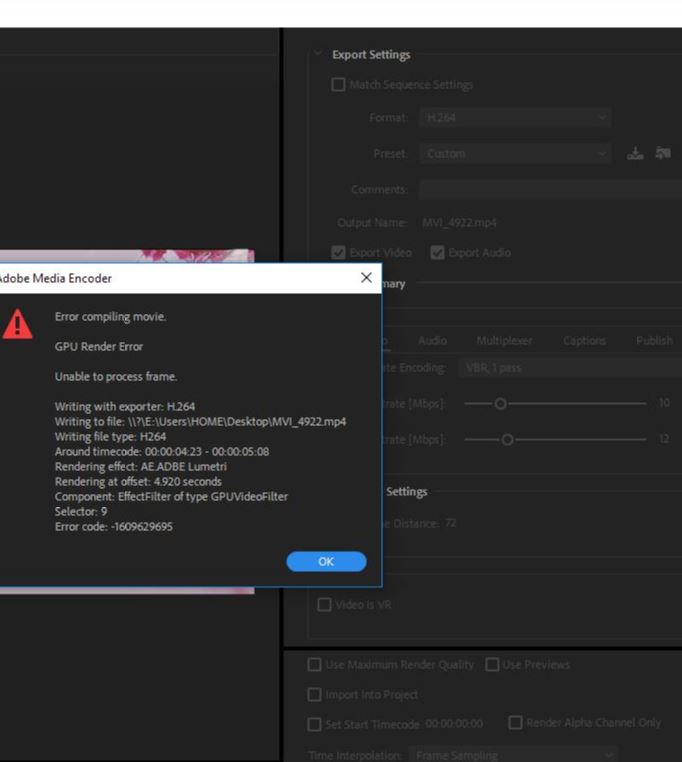
Task: Click the 'Writing file type: H264' line
Action: (110, 436)
